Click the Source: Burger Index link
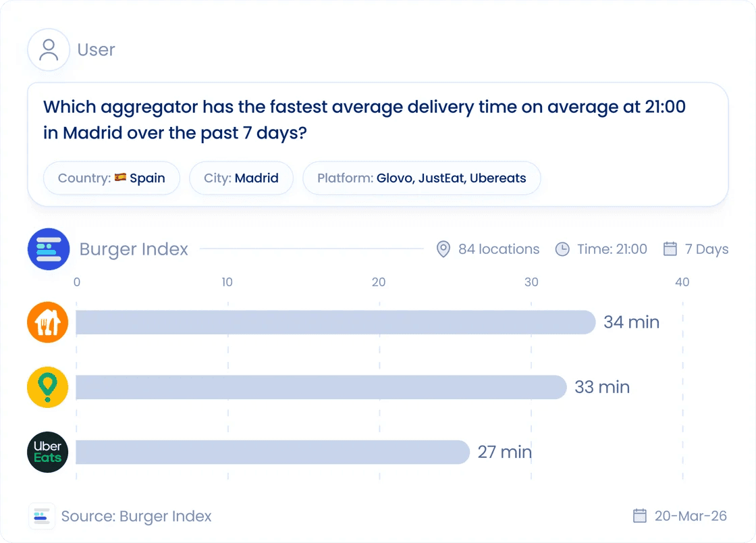This screenshot has height=543, width=756. pyautogui.click(x=136, y=516)
